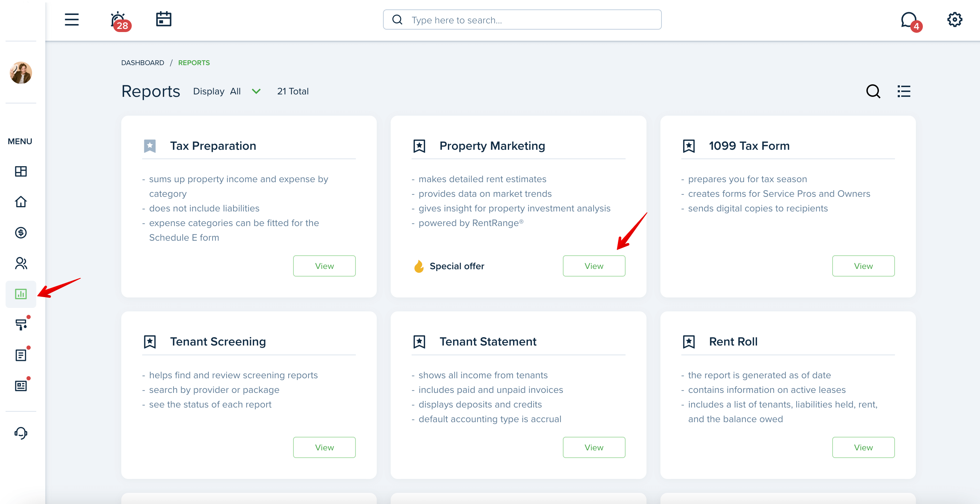The width and height of the screenshot is (980, 504).
Task: Click 'sends digital copies to recipients' text
Action: (x=758, y=208)
